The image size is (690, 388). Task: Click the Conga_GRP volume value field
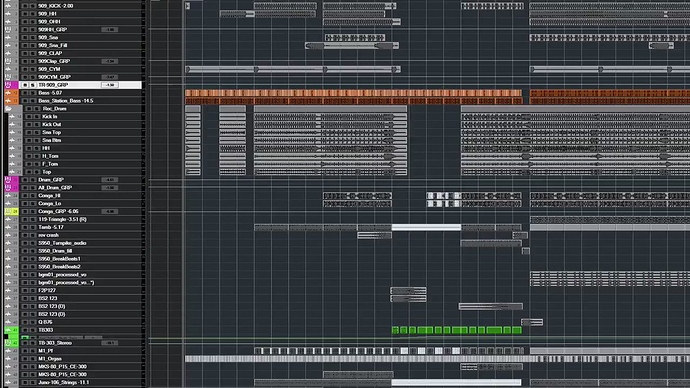click(x=109, y=212)
